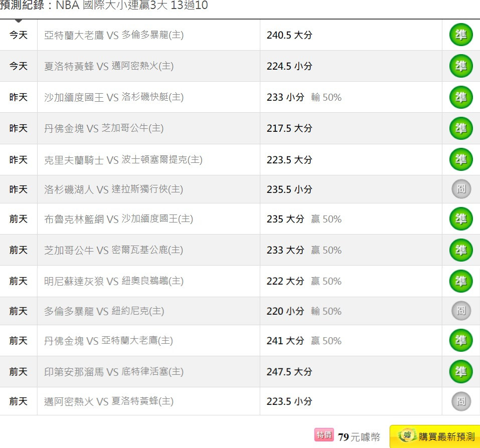Select matchup 多倫多暴龍 VS 紐約尼克(主)

(104, 311)
